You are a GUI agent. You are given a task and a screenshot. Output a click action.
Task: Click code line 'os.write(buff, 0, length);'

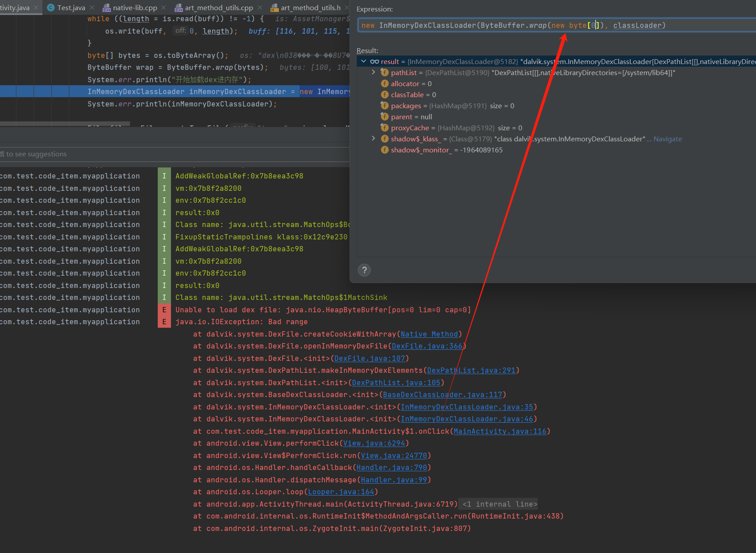[171, 31]
